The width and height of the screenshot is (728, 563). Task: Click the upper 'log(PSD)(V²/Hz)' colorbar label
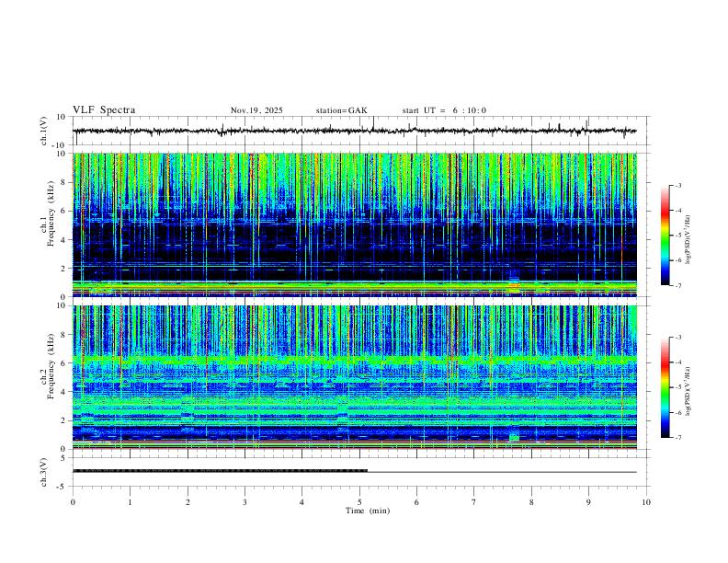(688, 240)
